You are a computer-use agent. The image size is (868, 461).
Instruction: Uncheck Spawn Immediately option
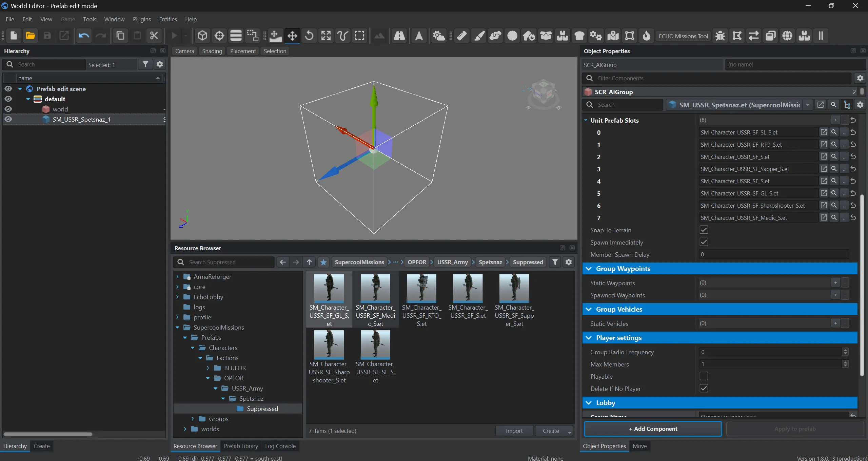(704, 242)
